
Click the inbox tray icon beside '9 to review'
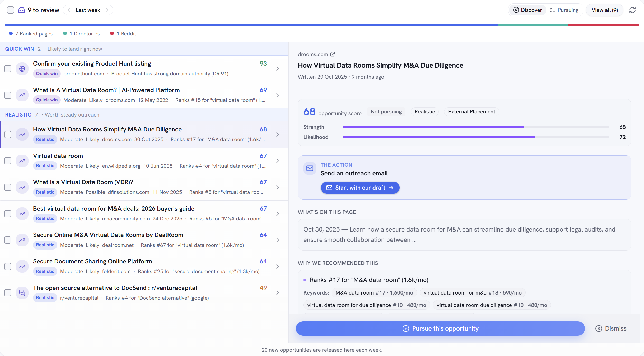pos(22,10)
